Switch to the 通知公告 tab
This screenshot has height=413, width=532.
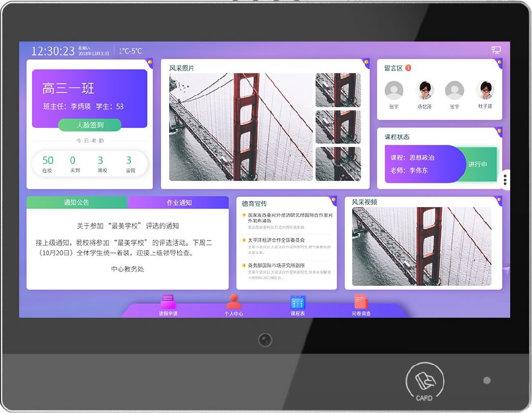click(x=77, y=203)
